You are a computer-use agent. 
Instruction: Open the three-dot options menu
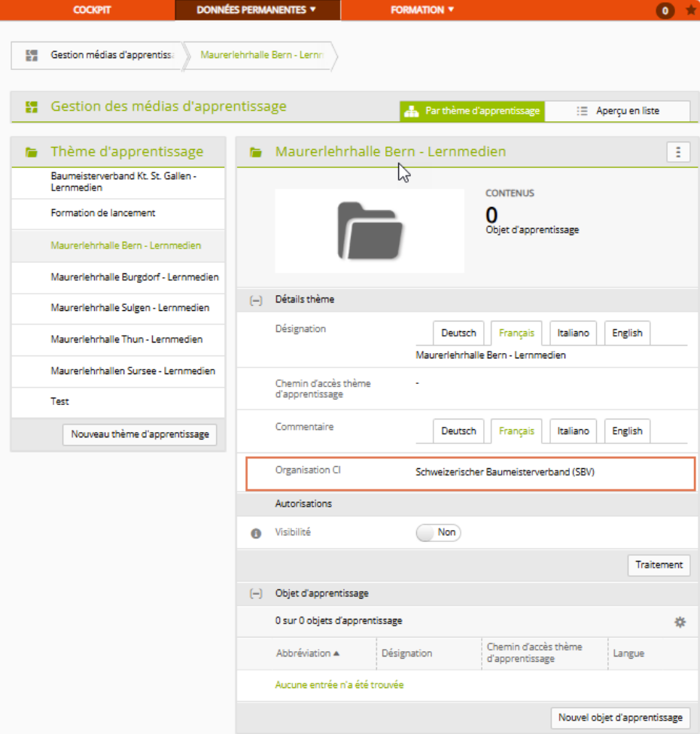pyautogui.click(x=678, y=152)
